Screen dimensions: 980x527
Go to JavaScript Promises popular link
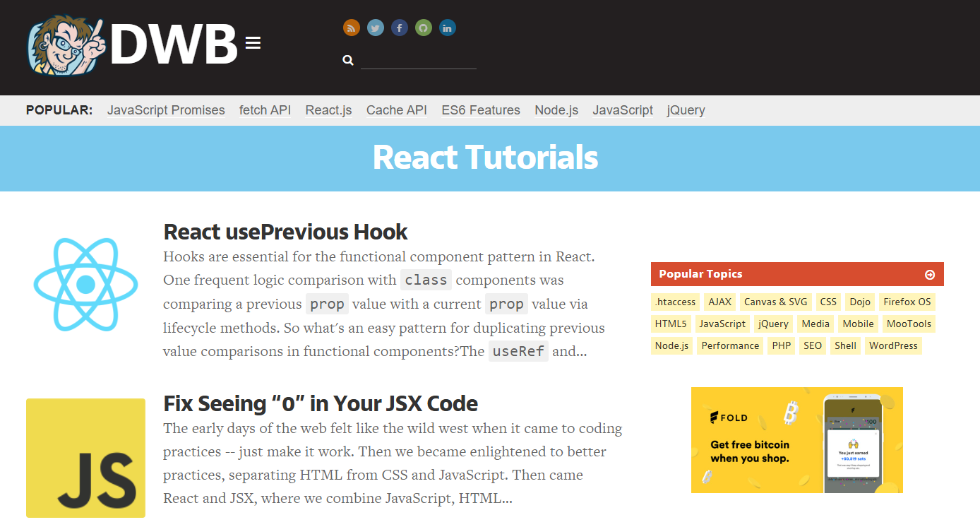tap(166, 110)
